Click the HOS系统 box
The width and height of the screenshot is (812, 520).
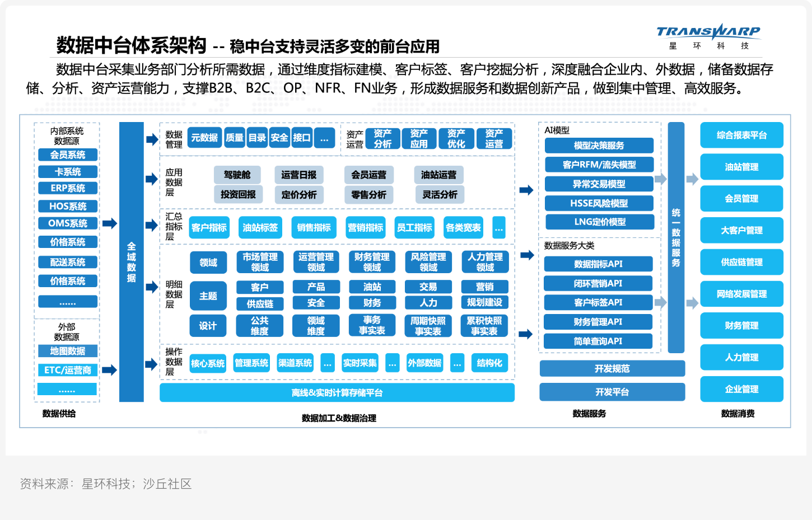pyautogui.click(x=68, y=207)
